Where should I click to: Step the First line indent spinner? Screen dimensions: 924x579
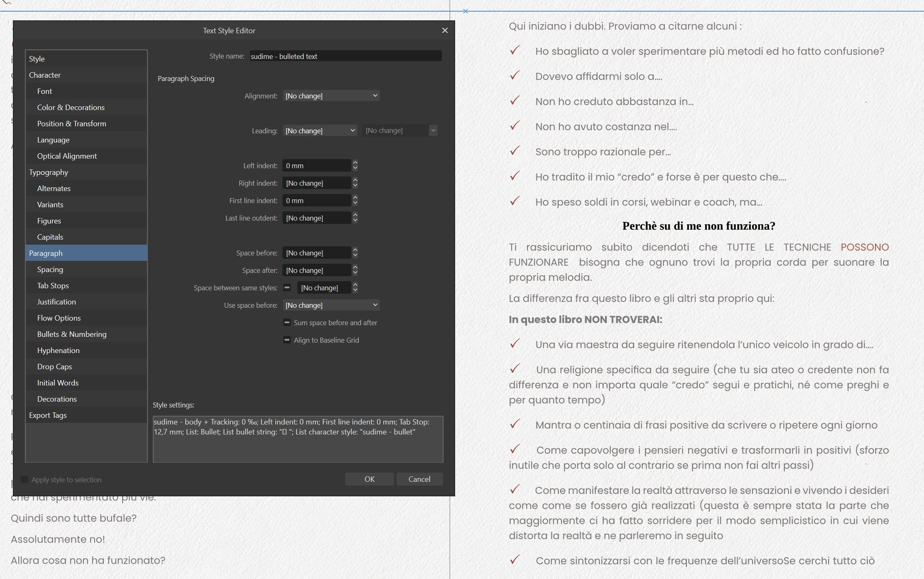tap(355, 201)
